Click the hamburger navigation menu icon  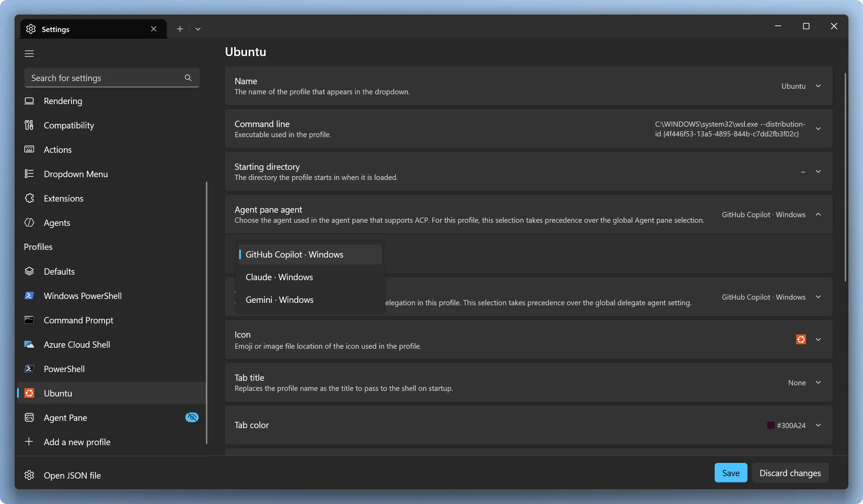click(x=29, y=54)
